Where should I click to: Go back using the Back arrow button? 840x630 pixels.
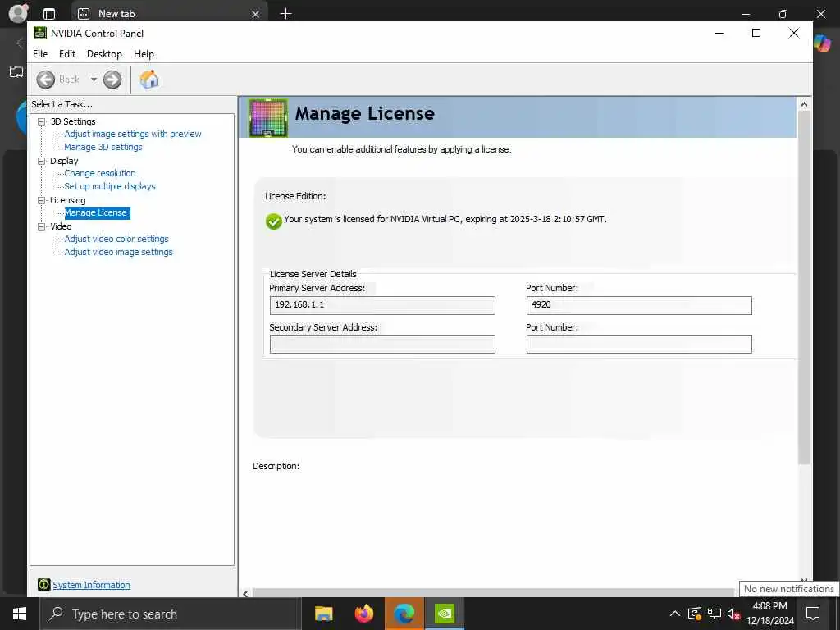point(46,80)
